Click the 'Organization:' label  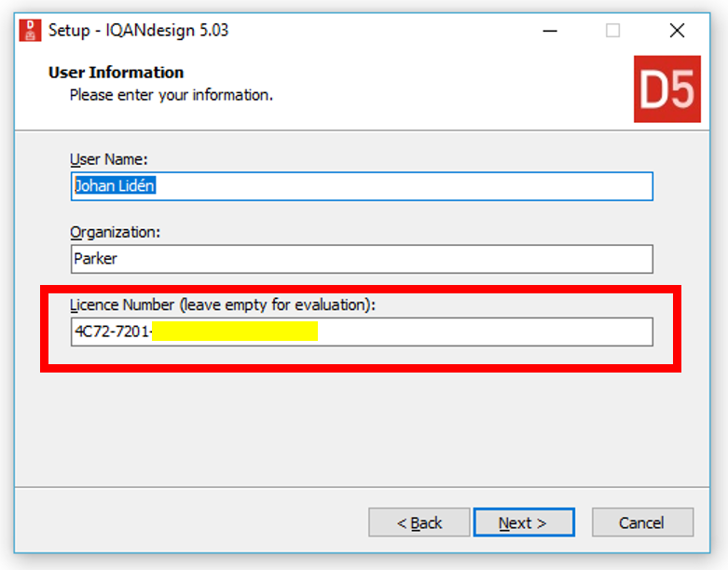click(116, 232)
